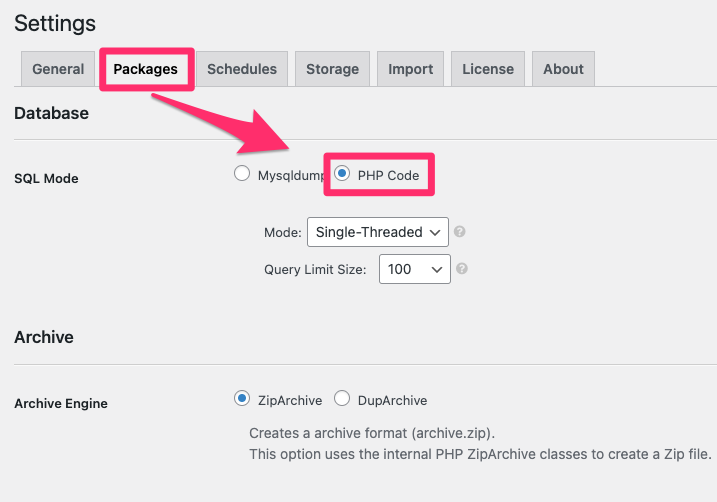Select the Mysqldump SQL mode radio button

pyautogui.click(x=241, y=174)
